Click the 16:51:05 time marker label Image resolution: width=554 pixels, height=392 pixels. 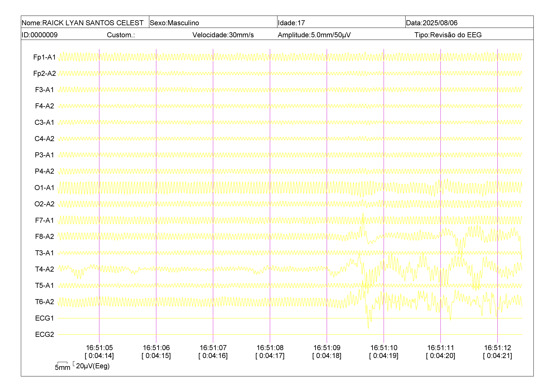click(x=99, y=348)
